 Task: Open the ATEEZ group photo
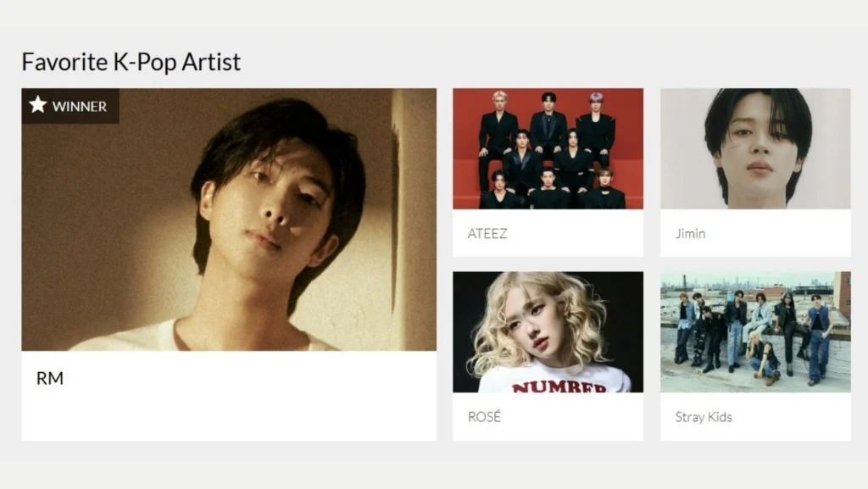[548, 148]
